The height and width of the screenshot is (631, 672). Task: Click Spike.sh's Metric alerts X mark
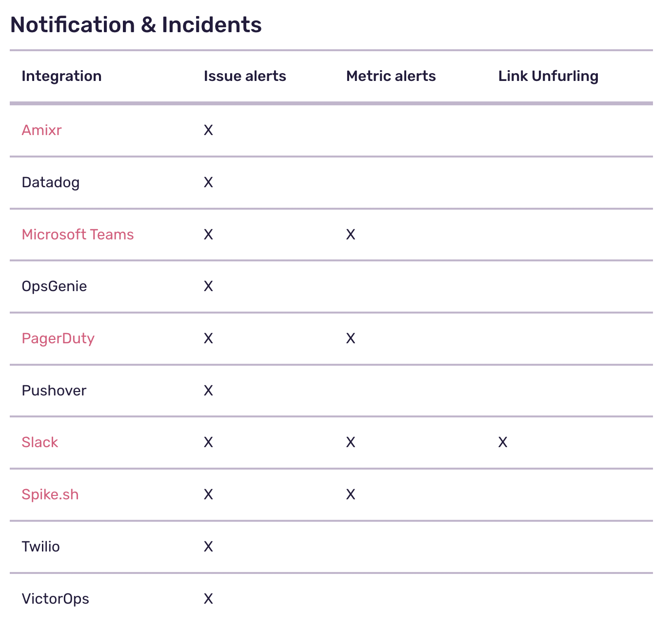(x=351, y=494)
